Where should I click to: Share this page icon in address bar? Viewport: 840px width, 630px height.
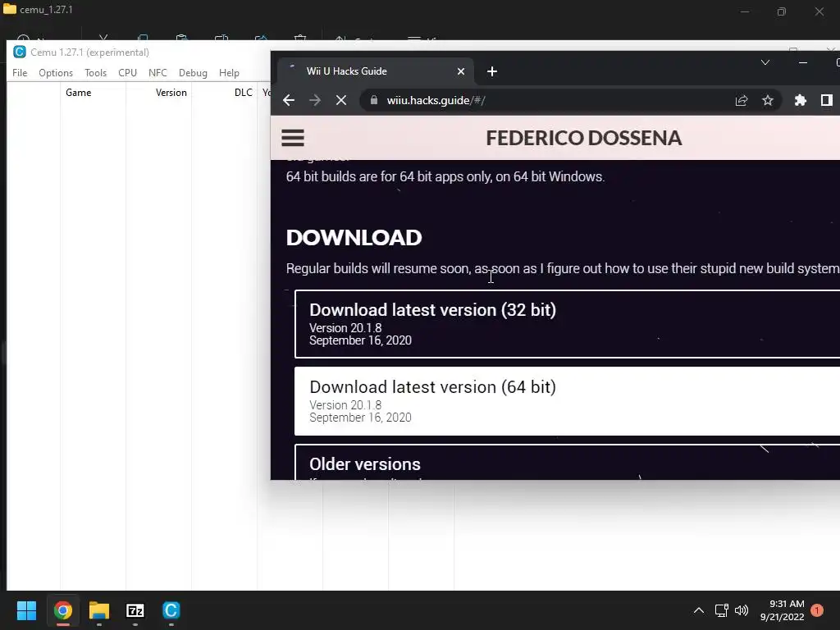click(x=742, y=100)
